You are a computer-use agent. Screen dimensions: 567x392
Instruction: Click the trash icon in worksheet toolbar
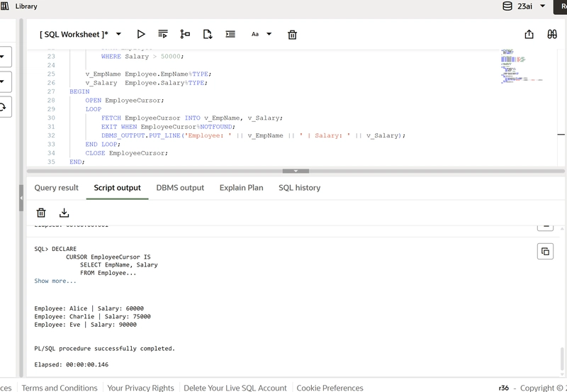[x=292, y=34]
